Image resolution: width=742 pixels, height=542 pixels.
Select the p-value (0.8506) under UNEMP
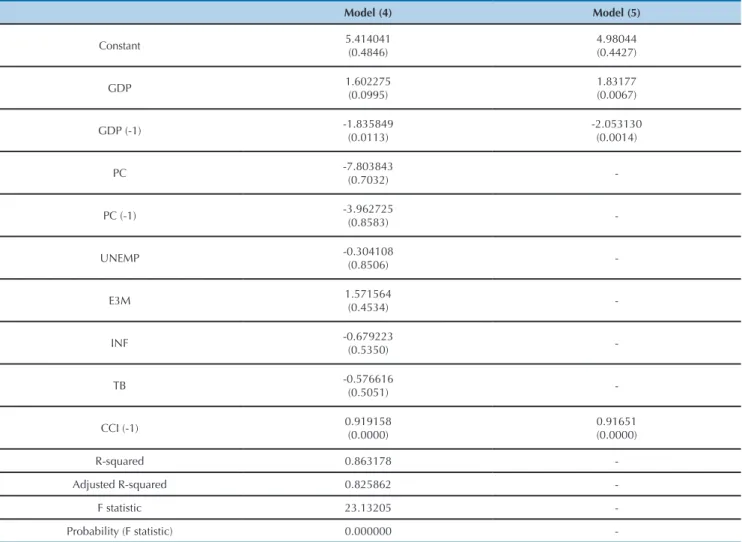(x=368, y=265)
